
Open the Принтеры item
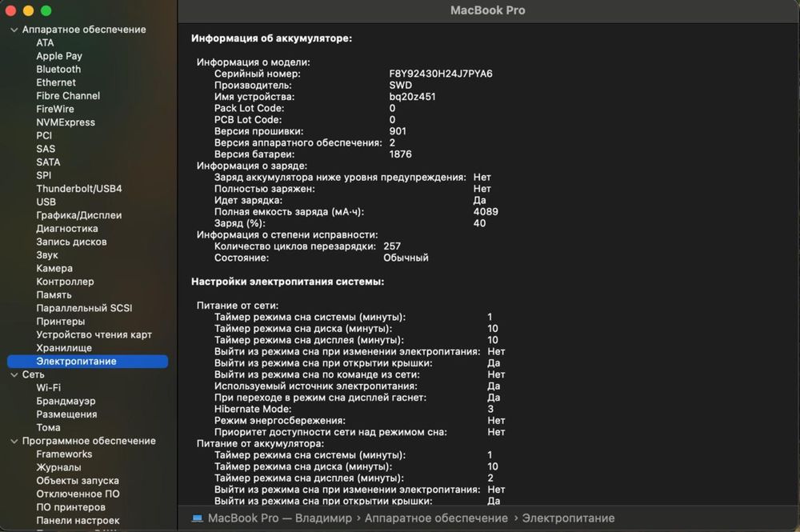pos(60,322)
